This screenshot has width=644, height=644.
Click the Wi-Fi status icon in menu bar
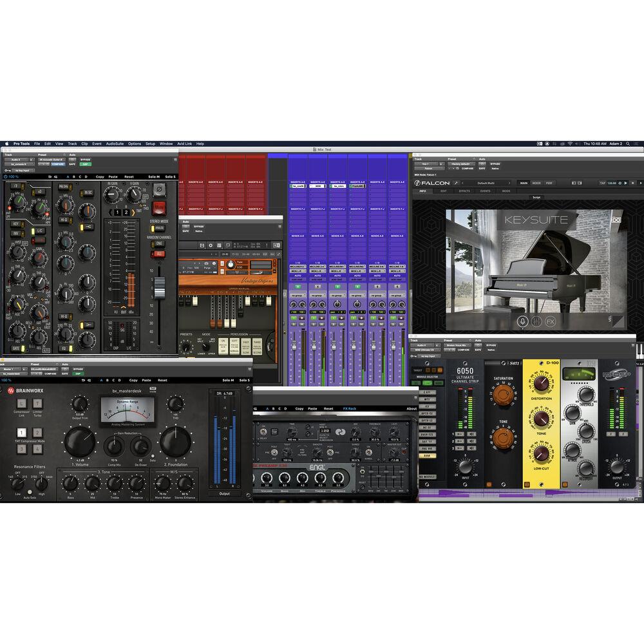pos(570,144)
